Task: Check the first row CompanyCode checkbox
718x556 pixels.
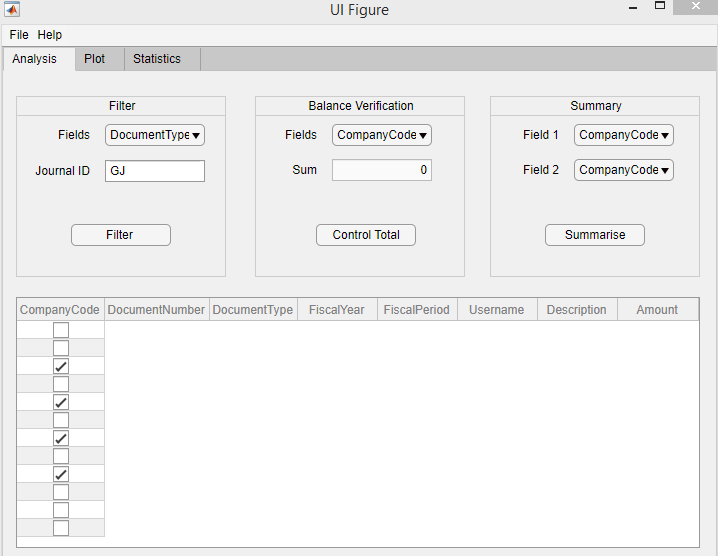Action: pos(61,330)
